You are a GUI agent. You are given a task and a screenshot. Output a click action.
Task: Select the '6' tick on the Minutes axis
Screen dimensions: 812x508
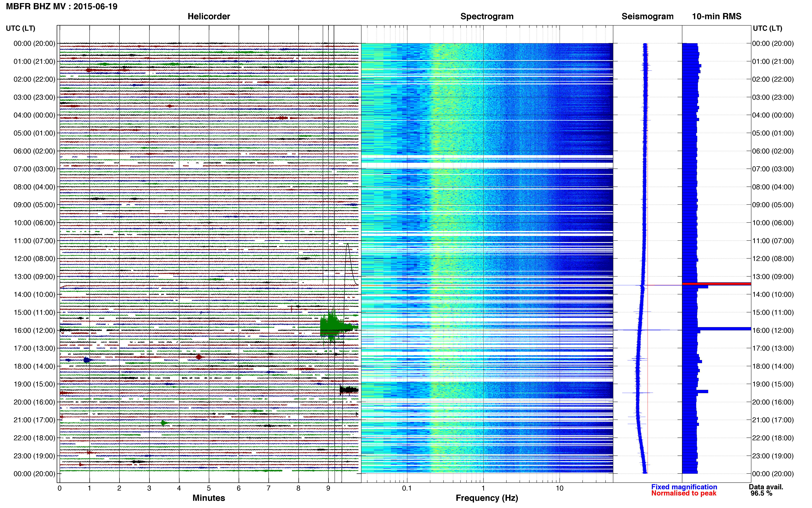239,488
